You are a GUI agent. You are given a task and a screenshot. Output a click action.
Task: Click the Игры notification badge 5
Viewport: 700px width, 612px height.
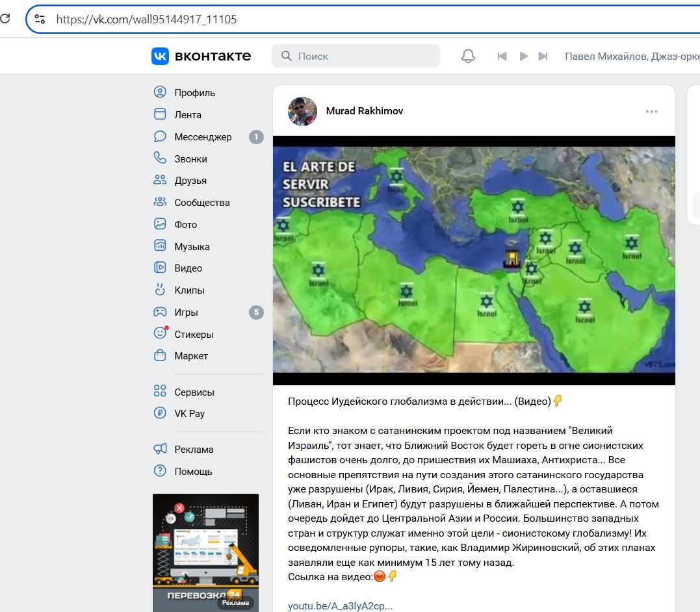coord(256,312)
